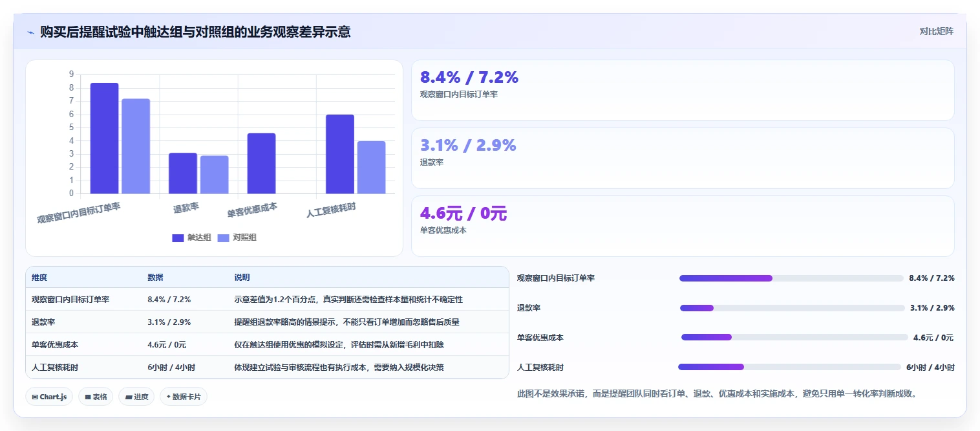Image resolution: width=980 pixels, height=431 pixels.
Task: Click the 单客优惠成本 progress bar
Action: [x=794, y=337]
